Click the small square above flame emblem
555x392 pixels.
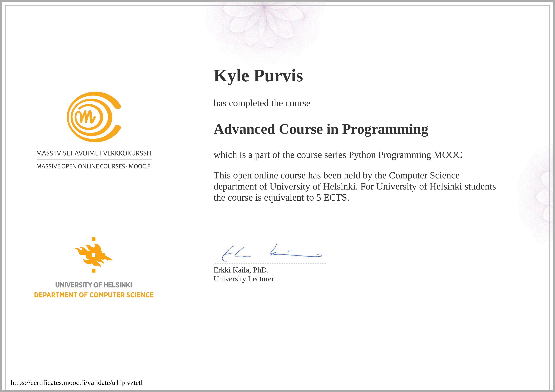(x=94, y=239)
